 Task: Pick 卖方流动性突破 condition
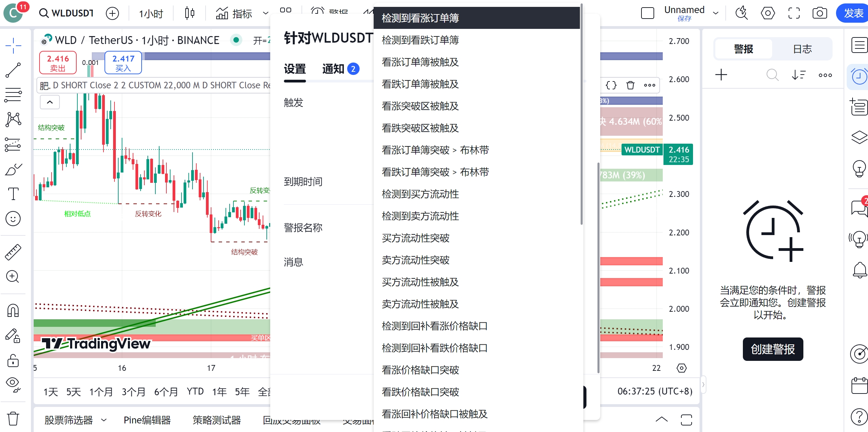tap(476, 260)
